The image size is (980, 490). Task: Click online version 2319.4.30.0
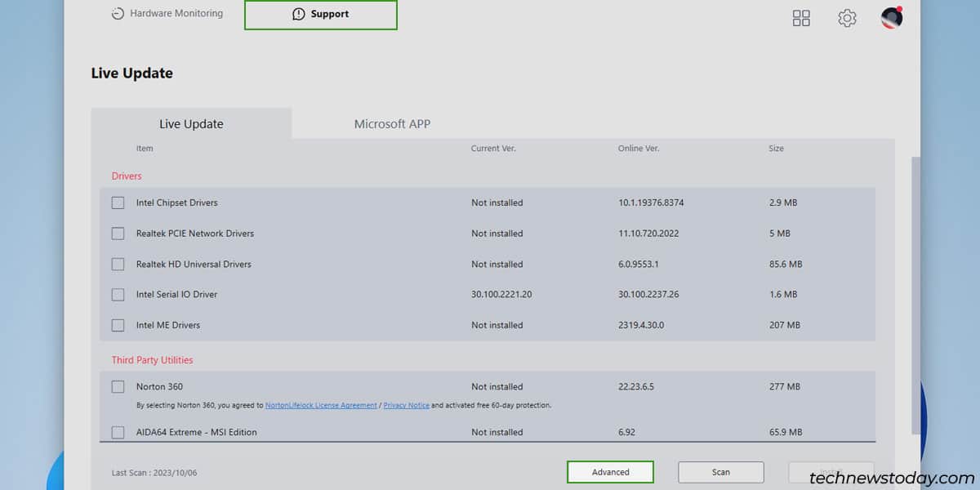641,325
